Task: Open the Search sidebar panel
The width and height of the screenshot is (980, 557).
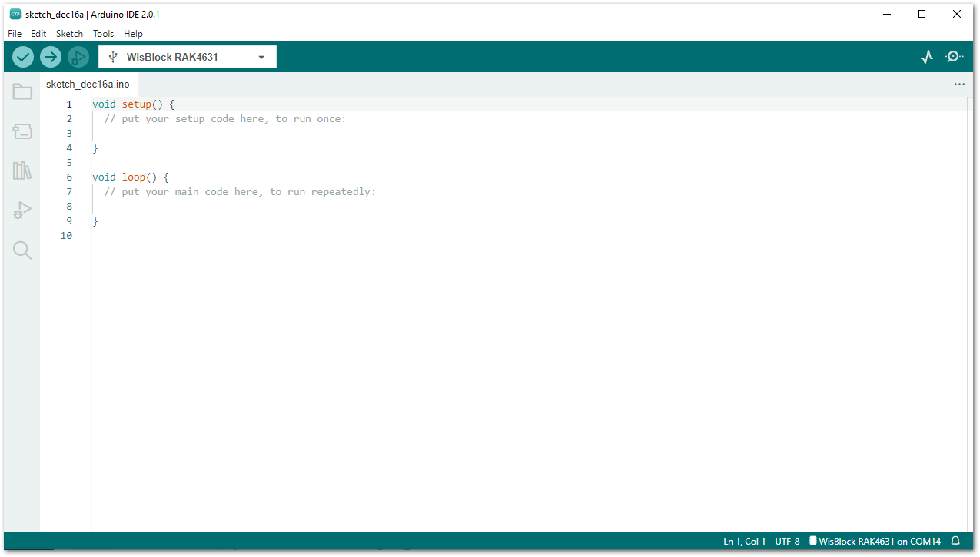Action: coord(22,250)
